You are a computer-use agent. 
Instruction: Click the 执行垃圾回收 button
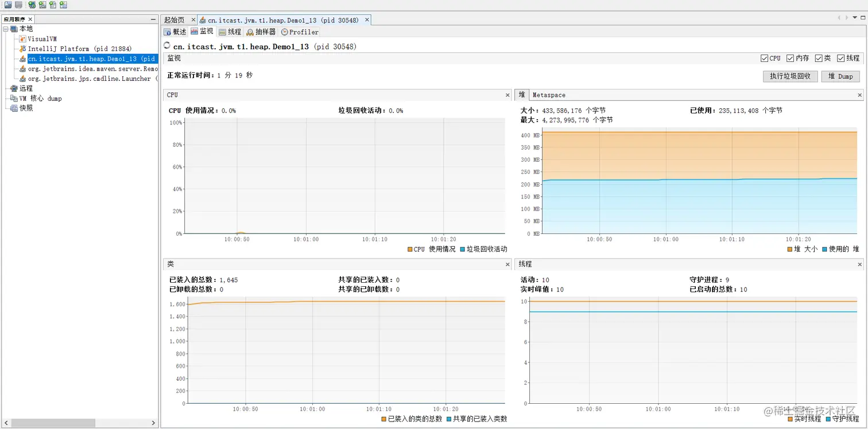790,76
